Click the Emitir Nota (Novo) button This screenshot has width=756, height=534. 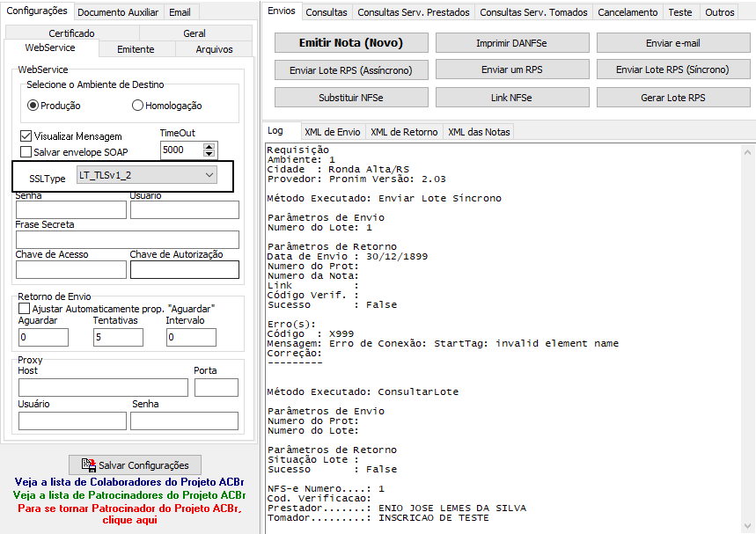(351, 43)
